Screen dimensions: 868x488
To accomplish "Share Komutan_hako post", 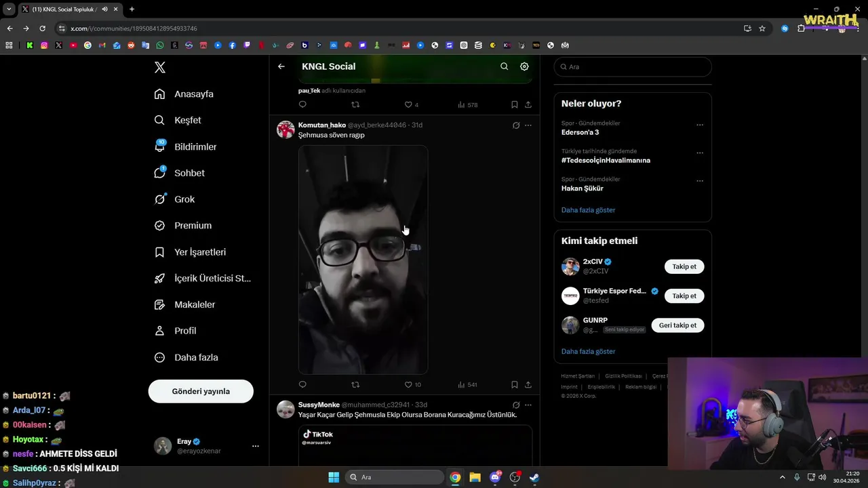I will pyautogui.click(x=528, y=384).
